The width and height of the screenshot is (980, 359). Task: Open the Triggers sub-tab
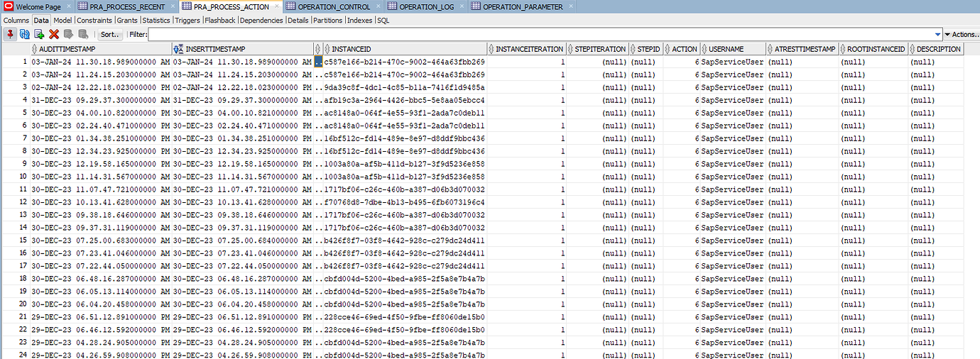click(x=187, y=21)
